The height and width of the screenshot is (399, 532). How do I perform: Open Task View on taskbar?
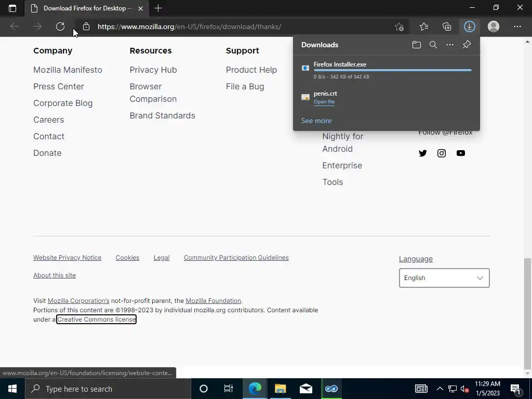[x=229, y=389]
